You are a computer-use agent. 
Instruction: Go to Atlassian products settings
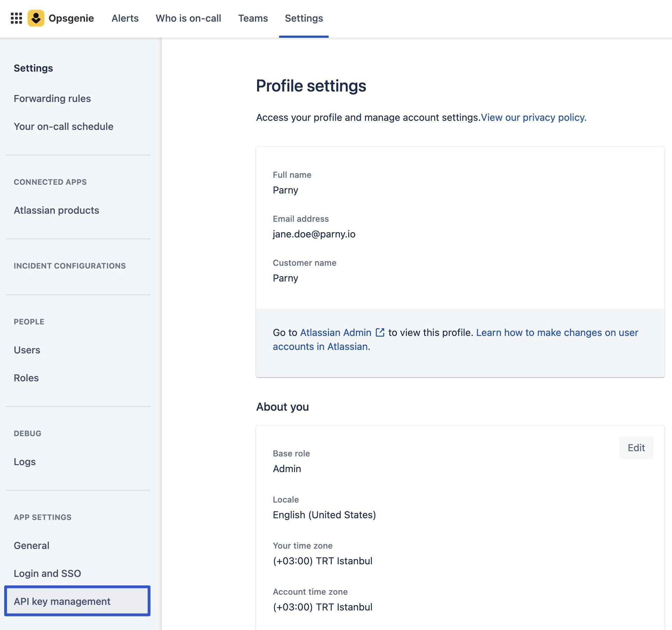[x=56, y=210]
